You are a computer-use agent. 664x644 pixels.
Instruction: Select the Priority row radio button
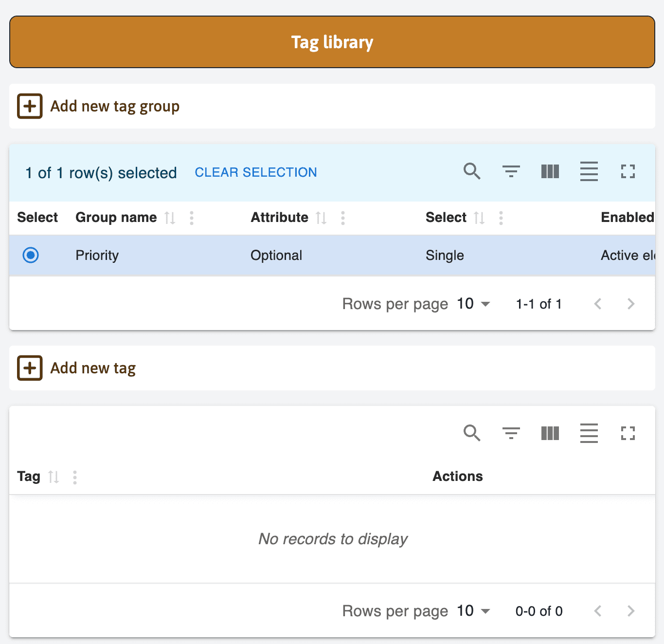31,255
